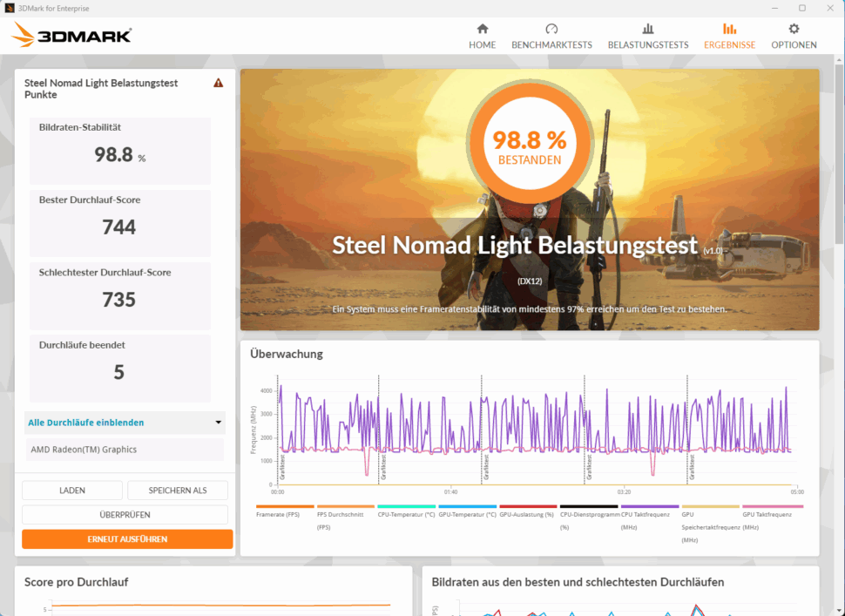The width and height of the screenshot is (845, 616).
Task: Click the Ergebnisse chart icon
Action: pyautogui.click(x=729, y=29)
